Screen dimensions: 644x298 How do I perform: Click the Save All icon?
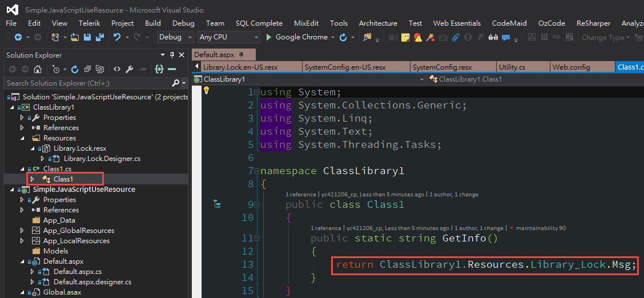[x=99, y=37]
